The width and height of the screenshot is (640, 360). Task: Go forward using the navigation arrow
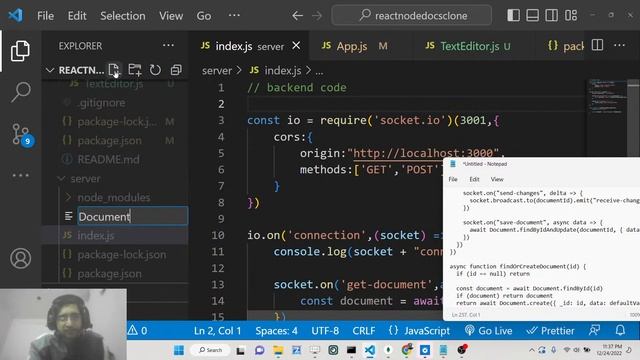coord(317,16)
